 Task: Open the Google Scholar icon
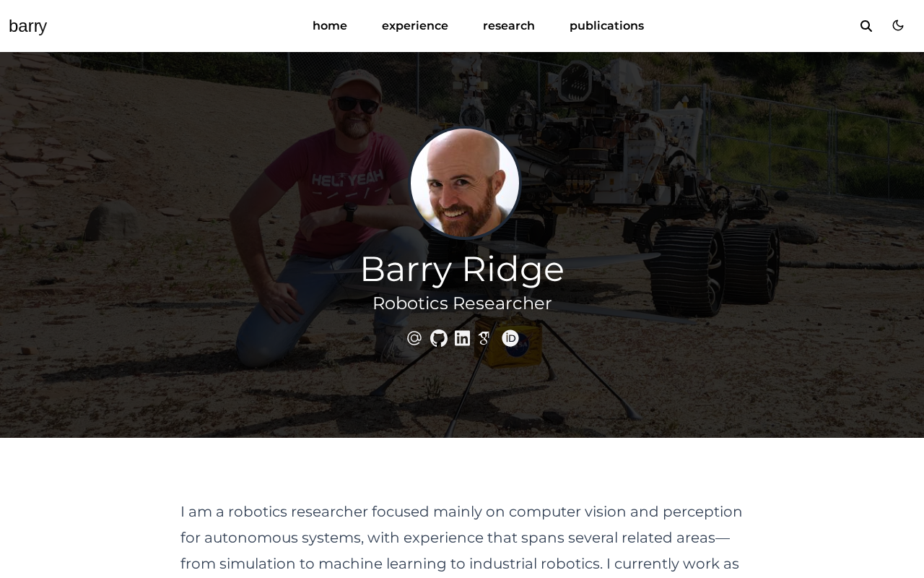(484, 338)
